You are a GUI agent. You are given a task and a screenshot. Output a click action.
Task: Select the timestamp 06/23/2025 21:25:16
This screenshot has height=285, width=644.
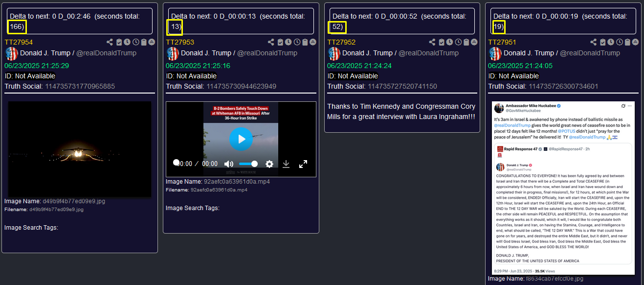[198, 66]
